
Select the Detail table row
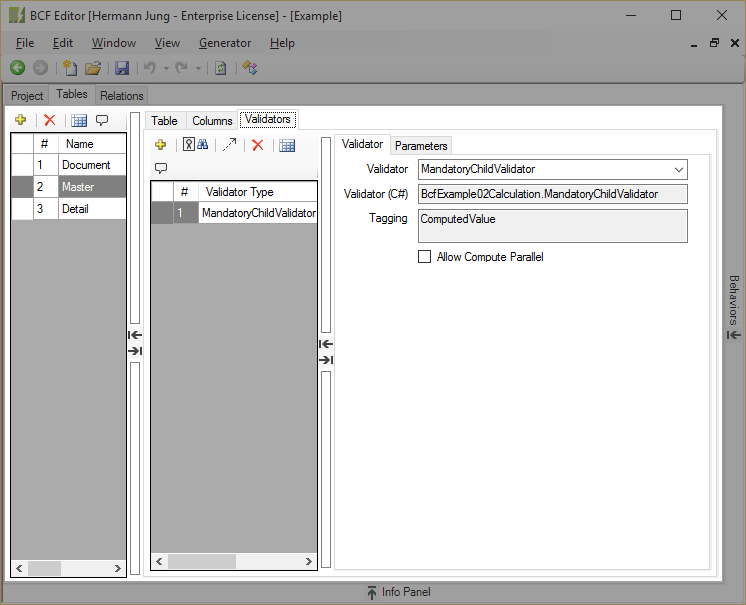point(69,209)
